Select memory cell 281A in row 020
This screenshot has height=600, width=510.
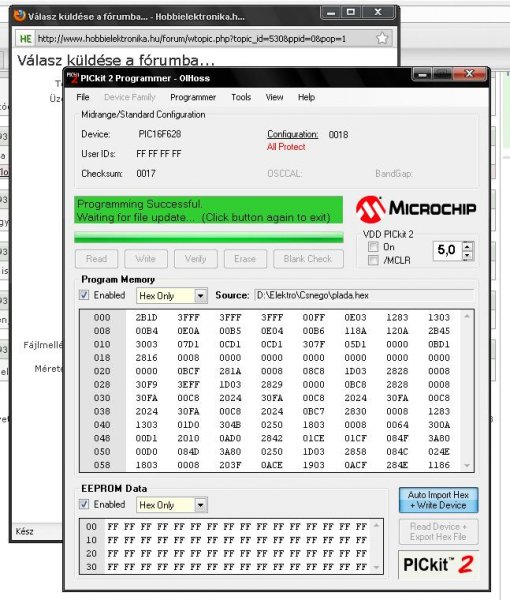pos(230,371)
